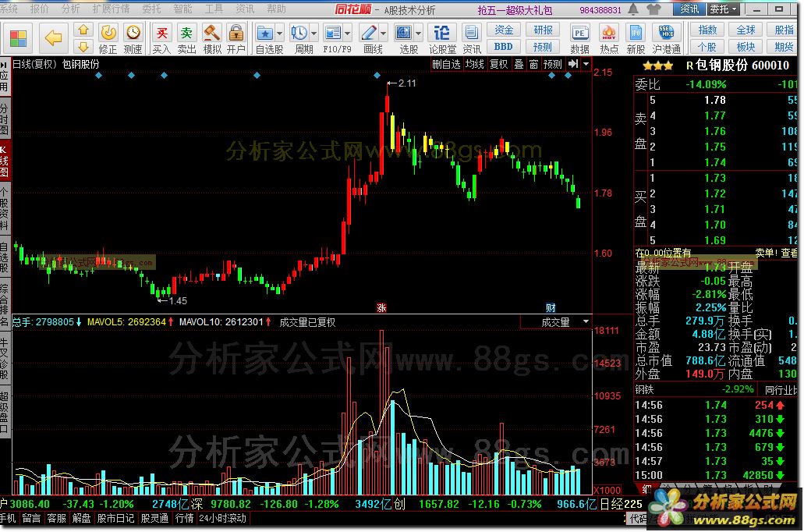Screen dimensions: 804x532
Task: Expand the chart toolbar options arrow
Action: tap(586, 64)
